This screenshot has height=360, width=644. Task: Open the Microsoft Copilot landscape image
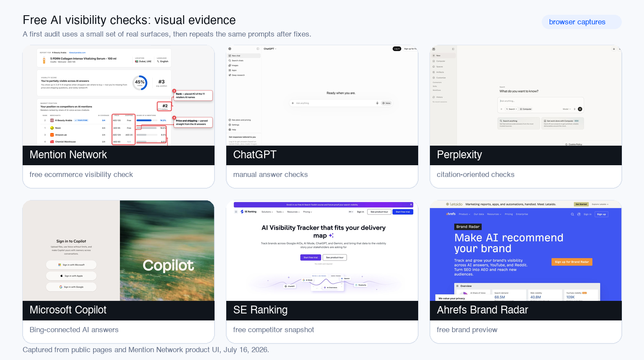click(x=167, y=250)
